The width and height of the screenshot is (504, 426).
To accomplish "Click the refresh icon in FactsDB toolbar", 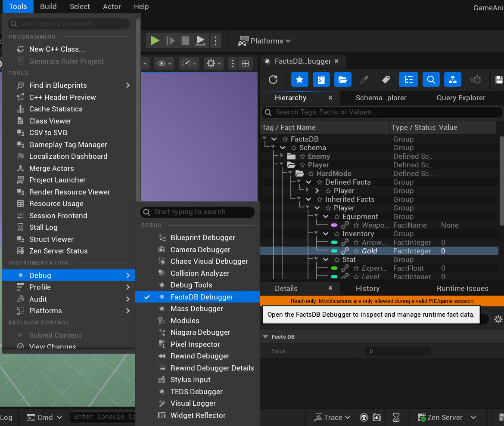I will tap(273, 80).
